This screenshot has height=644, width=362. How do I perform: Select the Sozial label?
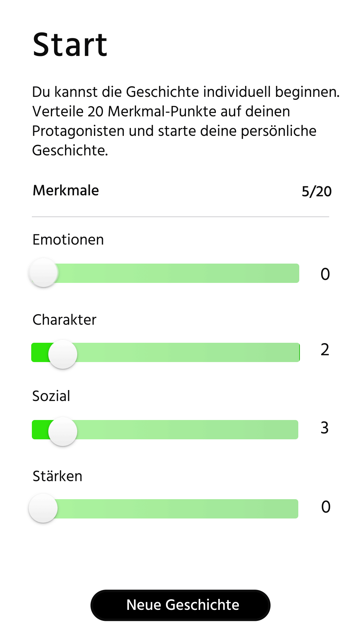51,396
